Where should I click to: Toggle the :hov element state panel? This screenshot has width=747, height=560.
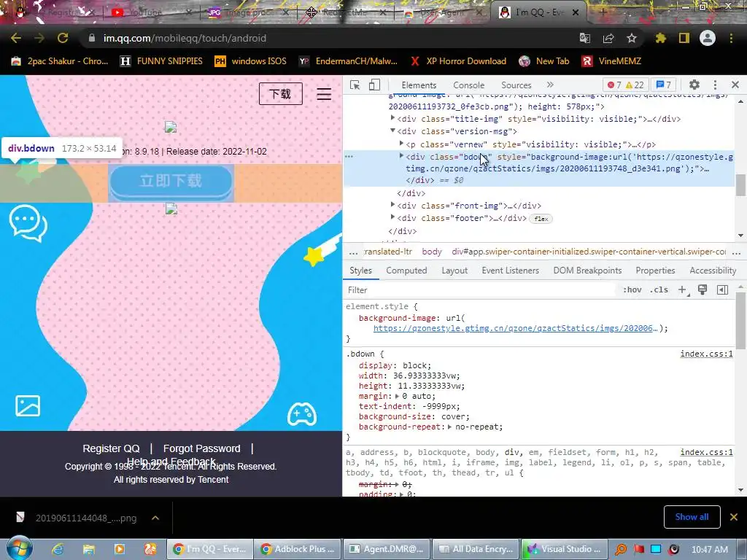tap(632, 289)
